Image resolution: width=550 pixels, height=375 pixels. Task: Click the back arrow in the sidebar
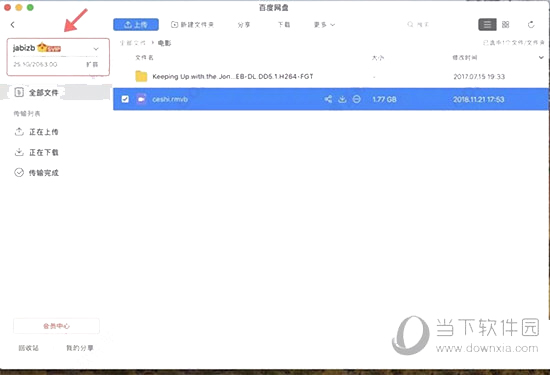coord(13,25)
